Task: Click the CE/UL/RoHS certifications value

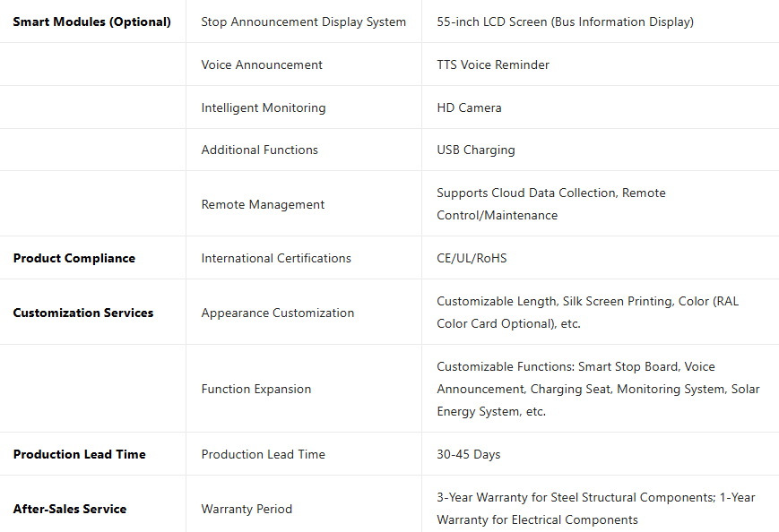Action: [x=472, y=258]
